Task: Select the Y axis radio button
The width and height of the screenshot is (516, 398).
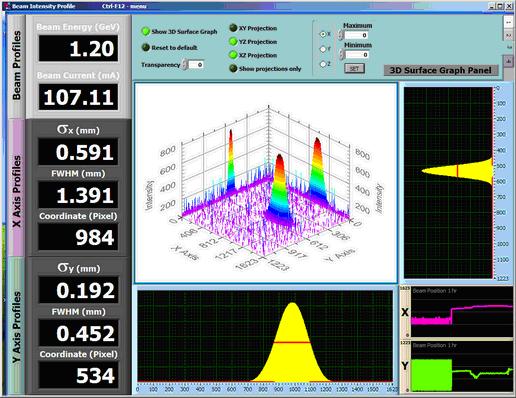Action: click(x=323, y=49)
